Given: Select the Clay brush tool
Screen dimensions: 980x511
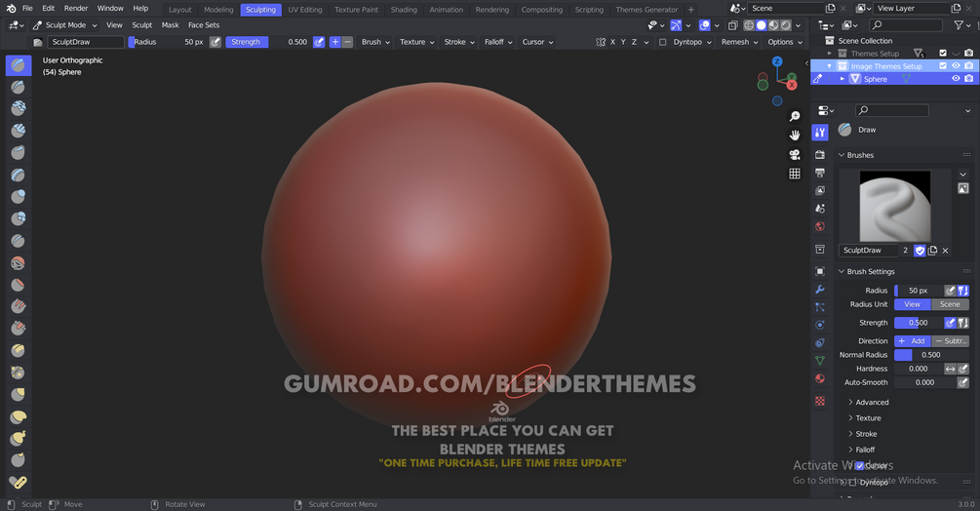Looking at the screenshot, I should 19,108.
